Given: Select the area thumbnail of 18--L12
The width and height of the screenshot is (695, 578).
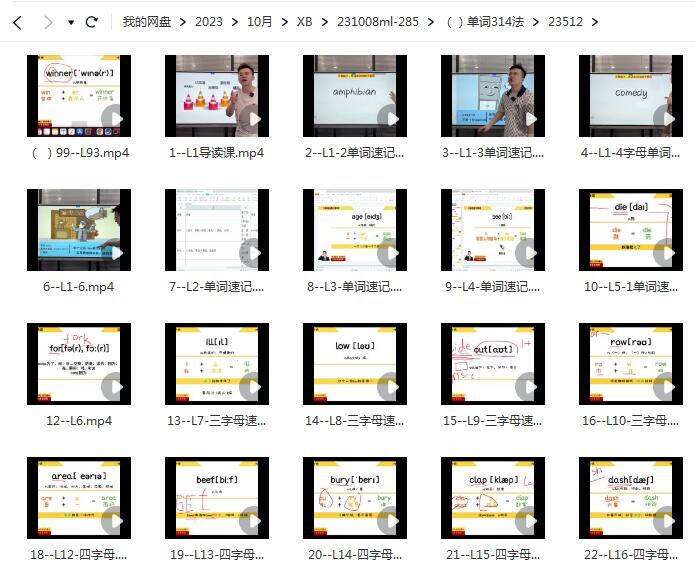Looking at the screenshot, I should pos(79,498).
